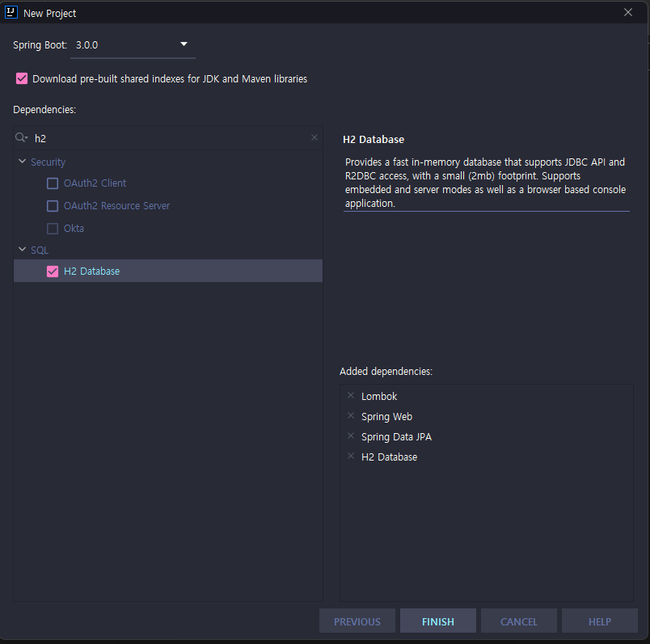This screenshot has height=644, width=650.
Task: Remove Spring Web from added dependencies
Action: click(351, 415)
